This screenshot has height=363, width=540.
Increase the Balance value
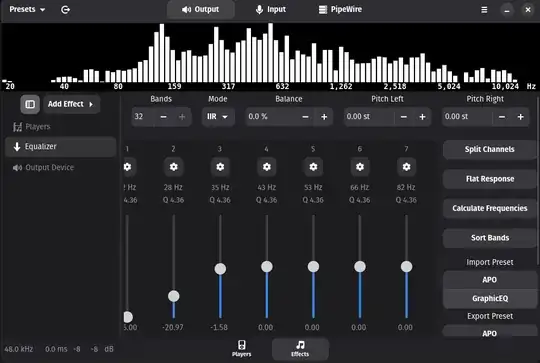pyautogui.click(x=324, y=117)
